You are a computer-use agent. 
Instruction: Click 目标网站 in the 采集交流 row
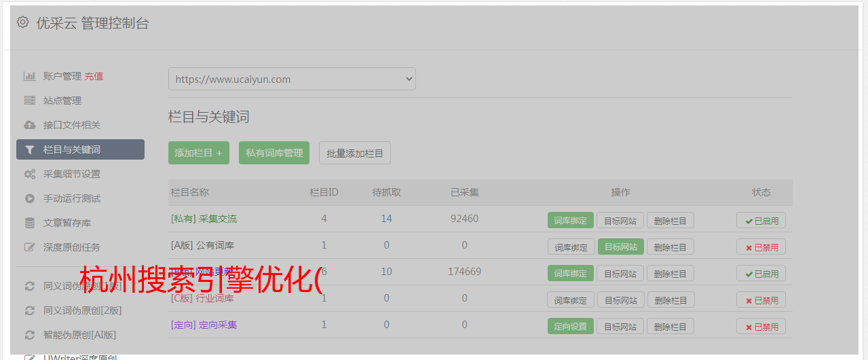pos(621,220)
